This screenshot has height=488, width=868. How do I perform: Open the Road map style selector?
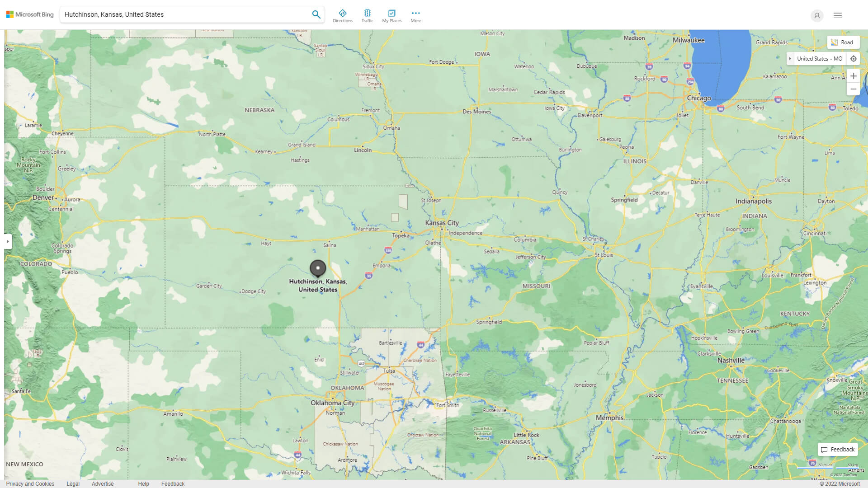pyautogui.click(x=843, y=42)
